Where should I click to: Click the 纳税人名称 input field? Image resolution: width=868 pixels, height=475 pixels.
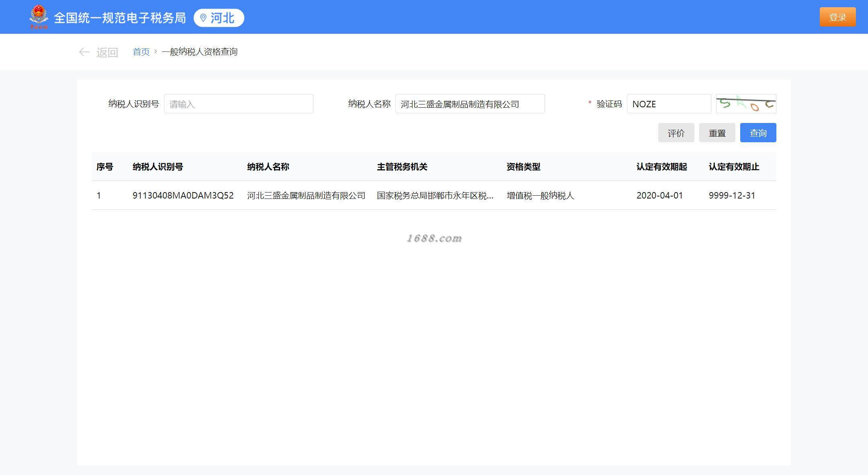(469, 104)
